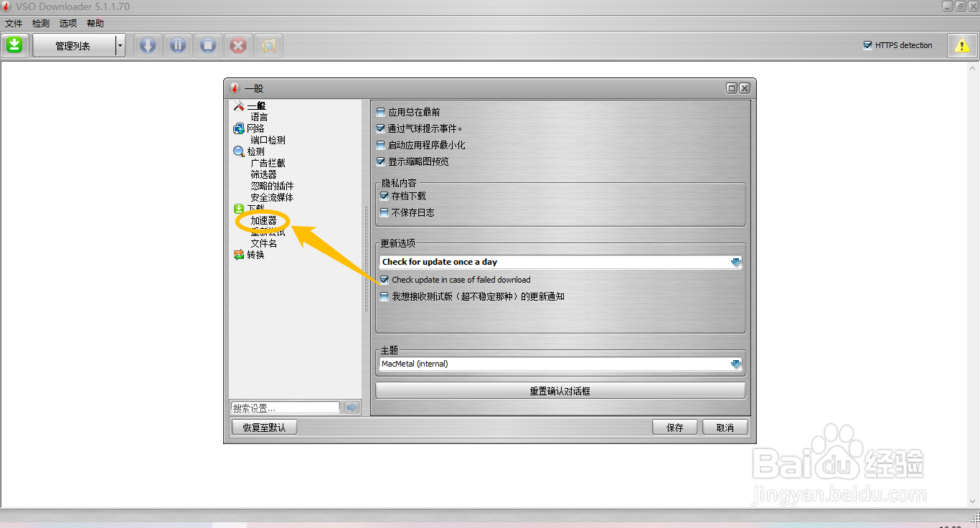Open the 检测 menu in menu bar

click(41, 24)
